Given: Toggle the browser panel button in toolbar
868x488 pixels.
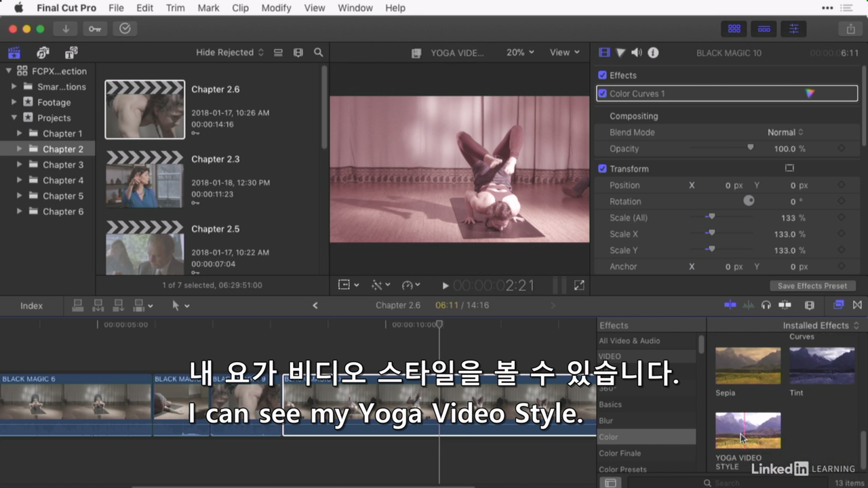Looking at the screenshot, I should (x=734, y=28).
